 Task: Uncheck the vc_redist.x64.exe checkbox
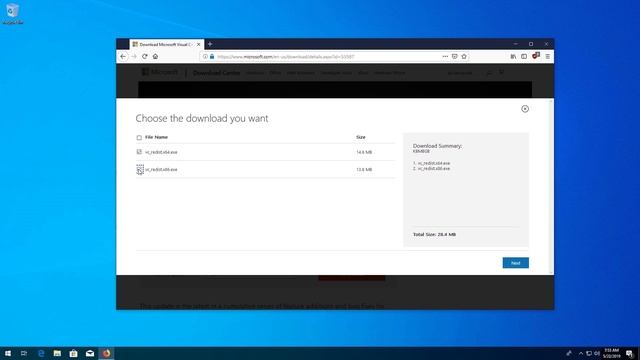point(139,152)
